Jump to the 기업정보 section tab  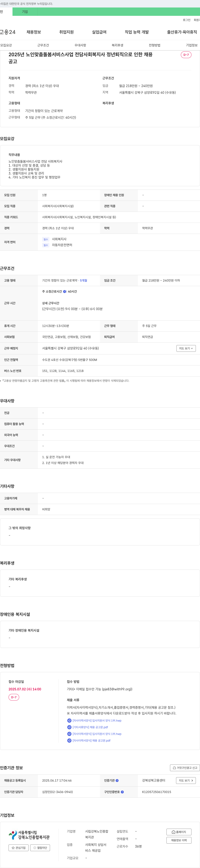pos(192,45)
